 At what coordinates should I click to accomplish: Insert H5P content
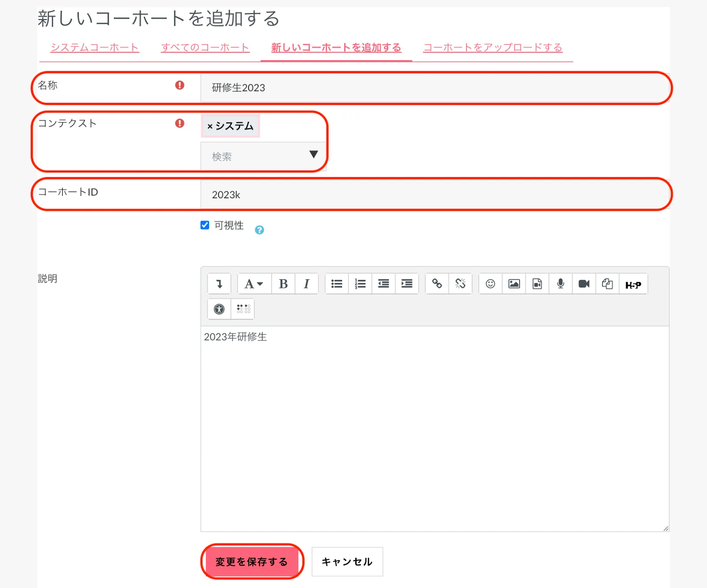633,285
